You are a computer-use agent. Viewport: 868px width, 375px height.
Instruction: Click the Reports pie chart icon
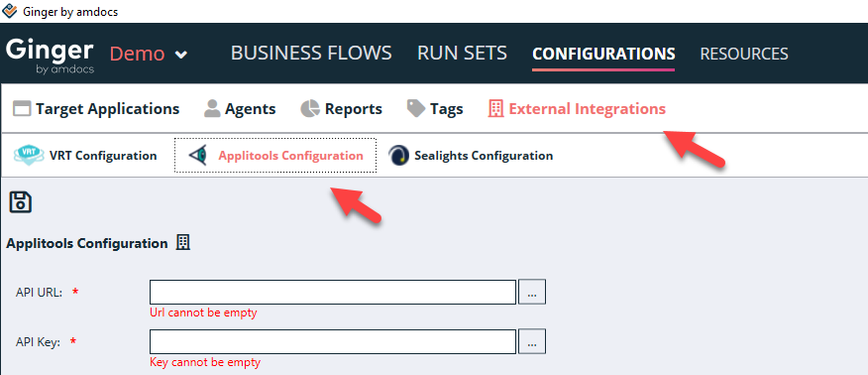point(310,108)
